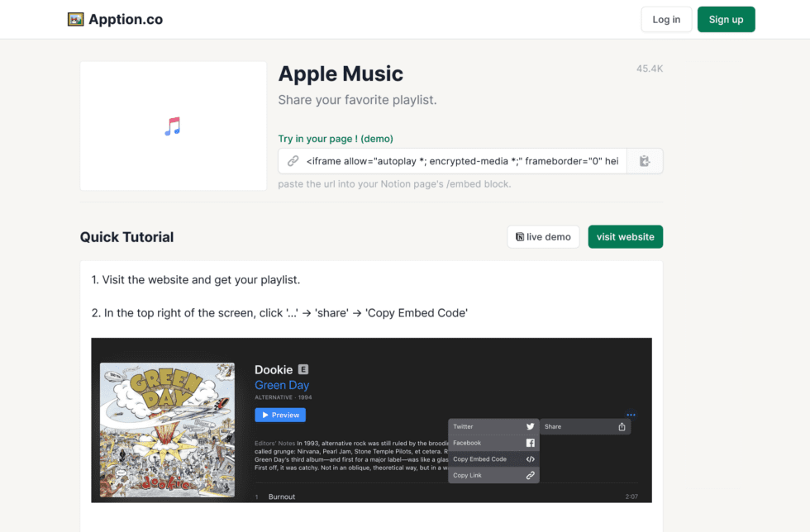Click the Twitter bird icon in share menu
The image size is (810, 532).
[x=531, y=426]
